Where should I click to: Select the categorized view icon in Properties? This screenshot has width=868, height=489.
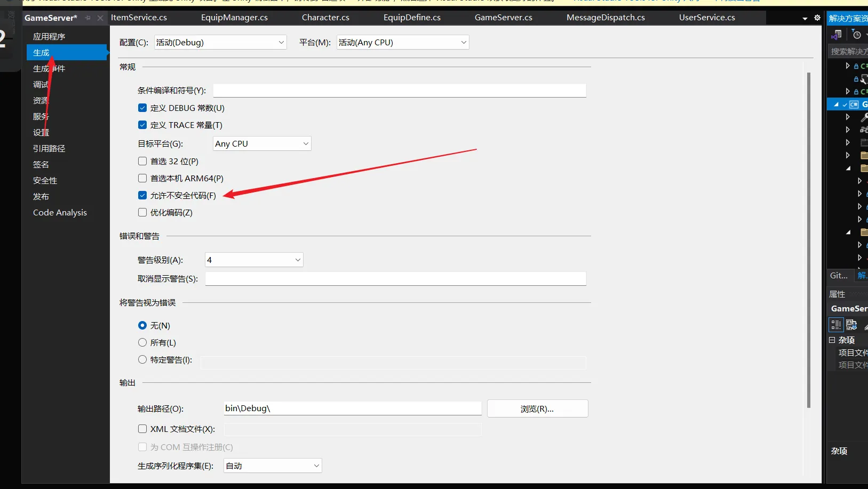coord(836,324)
